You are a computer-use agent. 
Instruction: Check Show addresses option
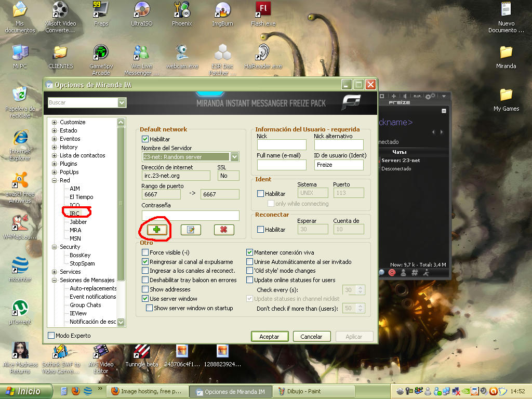point(145,289)
